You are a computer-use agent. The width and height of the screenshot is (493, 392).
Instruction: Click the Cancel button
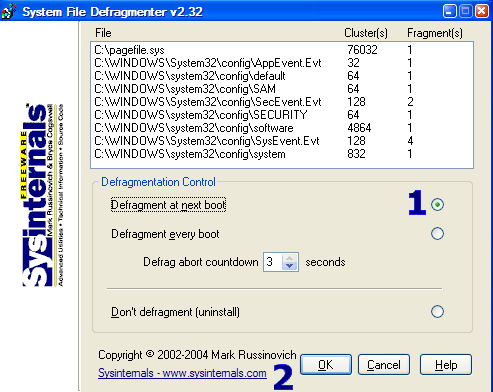coord(384,365)
